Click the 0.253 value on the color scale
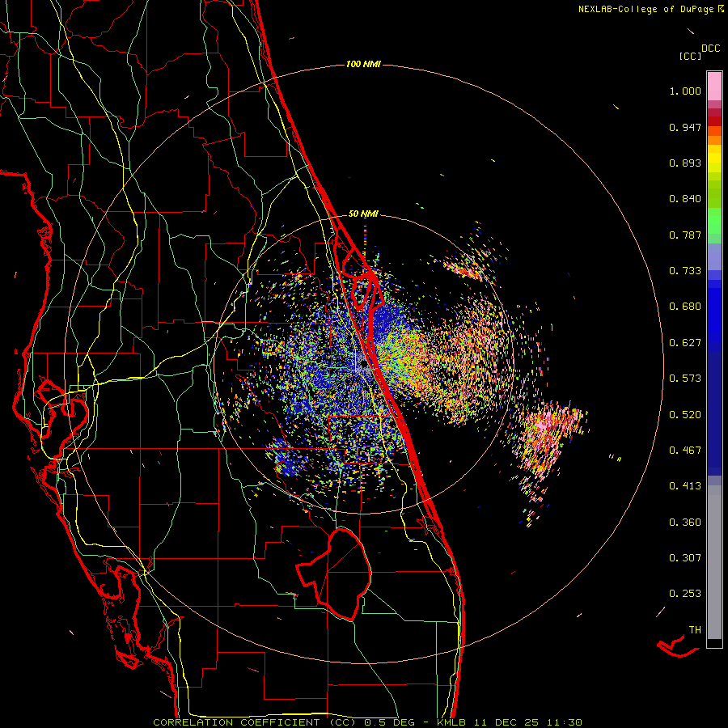Viewport: 728px width, 728px height. [685, 594]
